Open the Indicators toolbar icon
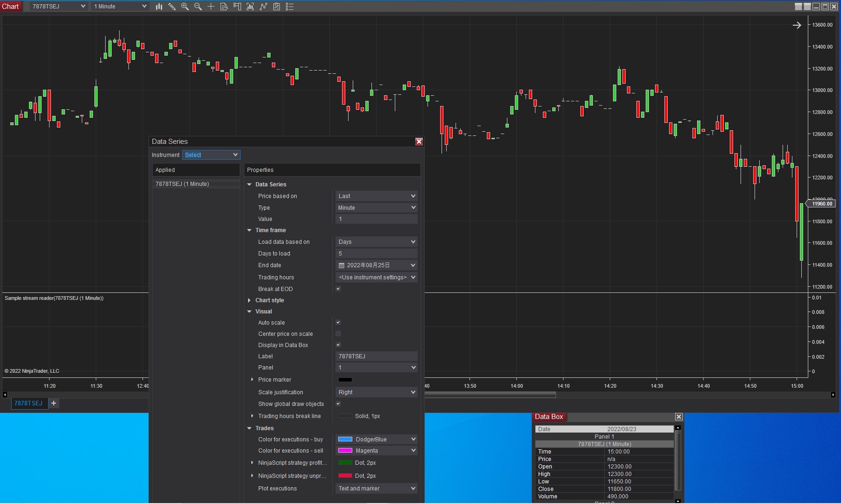Viewport: 841px width, 504px height. point(264,7)
